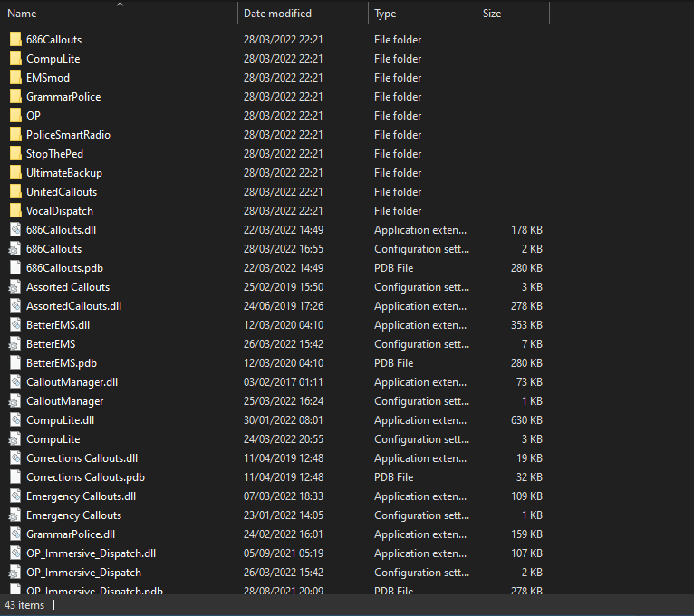Click the size value '19 KB'
Viewport: 694px width, 616px height.
click(x=529, y=458)
